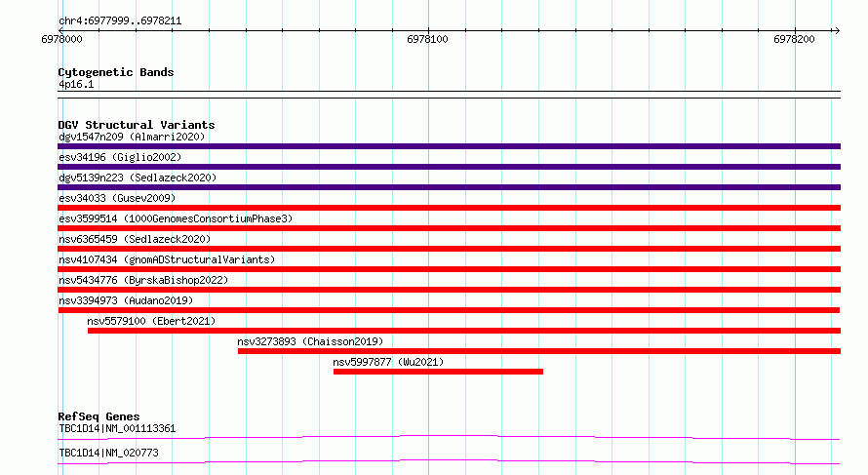The height and width of the screenshot is (475, 868).
Task: Click the red bar under esv3599514
Action: (449, 228)
